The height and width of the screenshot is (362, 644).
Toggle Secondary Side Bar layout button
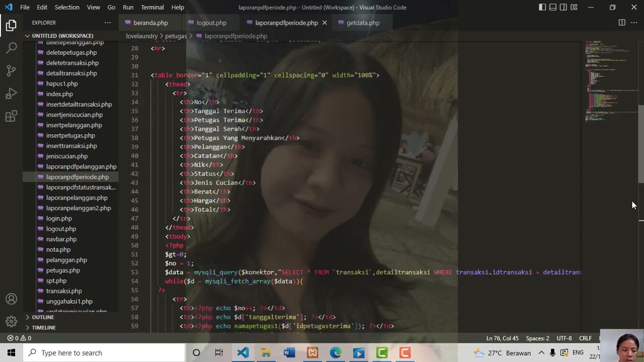(x=563, y=7)
